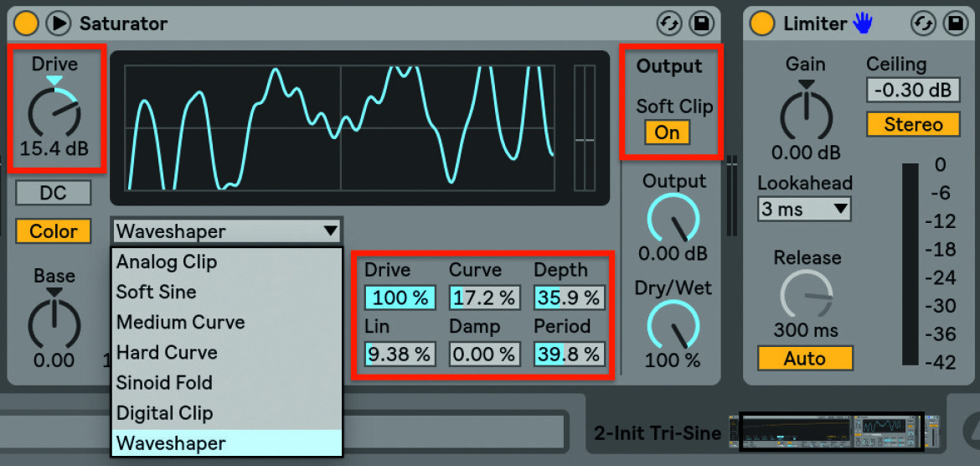Image resolution: width=980 pixels, height=466 pixels.
Task: Click the waveshaper curve display
Action: (x=340, y=127)
